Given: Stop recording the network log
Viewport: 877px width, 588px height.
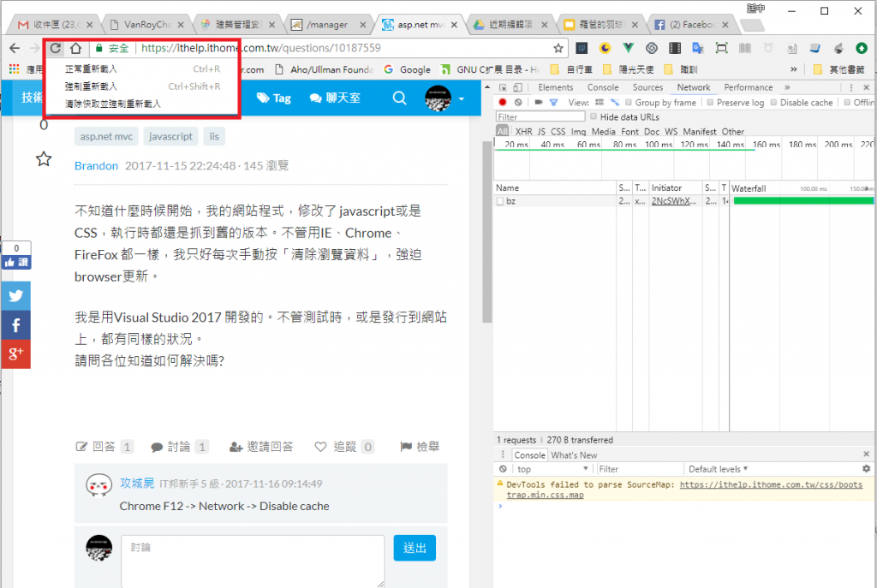Looking at the screenshot, I should [x=502, y=103].
